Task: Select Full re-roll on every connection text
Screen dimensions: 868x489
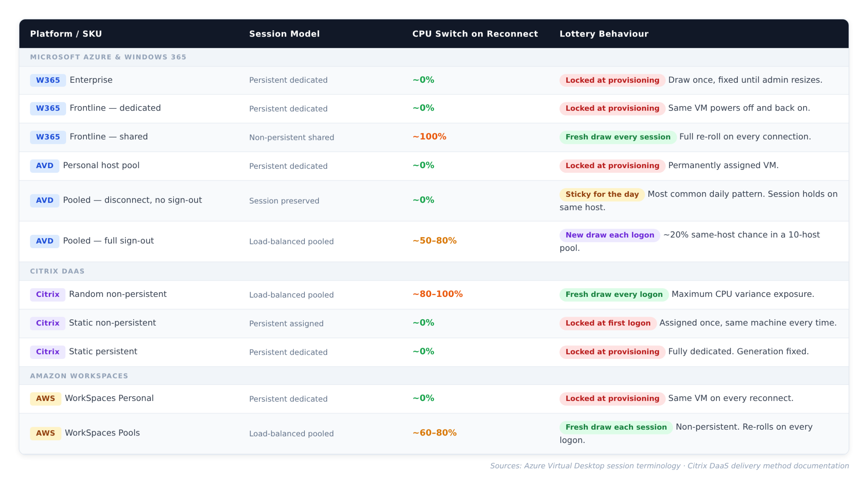Action: pyautogui.click(x=745, y=137)
